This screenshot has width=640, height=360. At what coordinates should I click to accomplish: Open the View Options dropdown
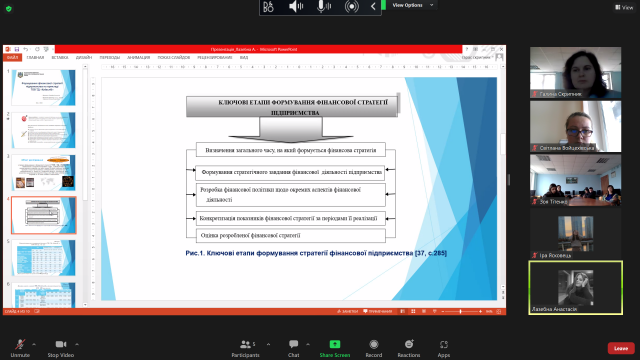tap(413, 5)
